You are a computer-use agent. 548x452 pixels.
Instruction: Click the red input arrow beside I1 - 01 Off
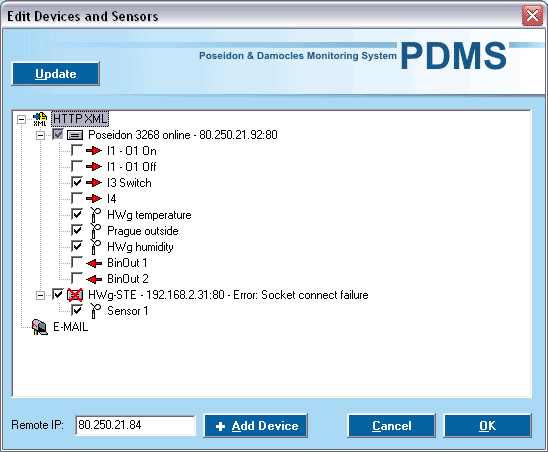point(94,167)
